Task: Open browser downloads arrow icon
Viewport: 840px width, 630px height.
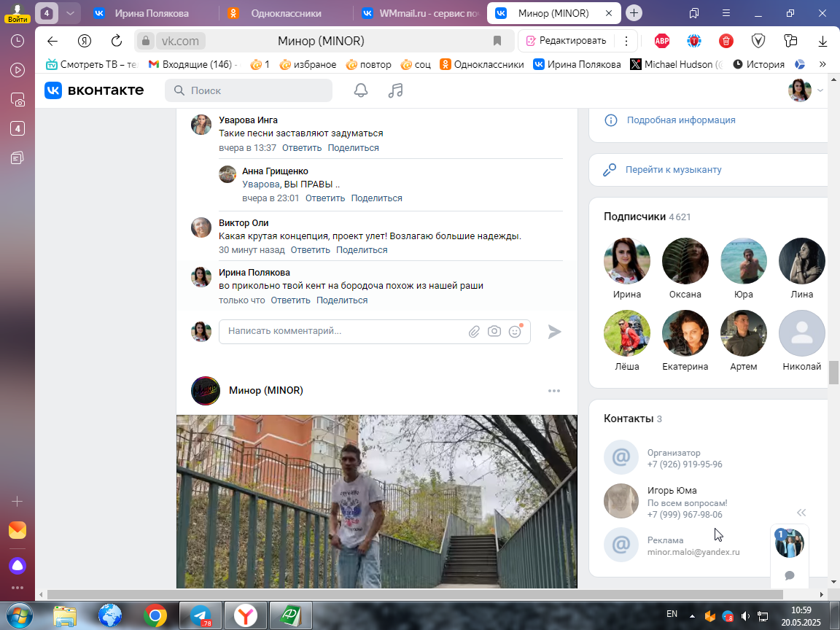Action: coord(822,41)
